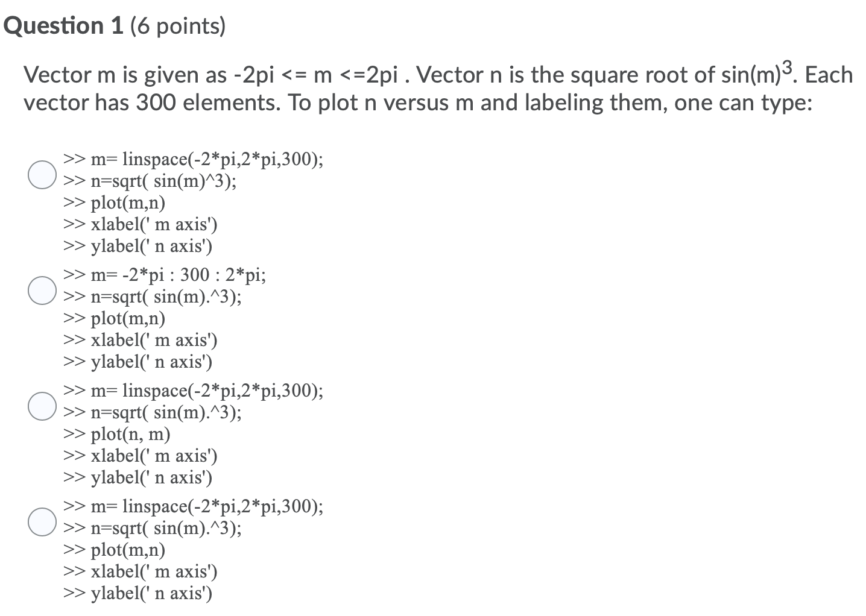
Task: Click the line 'n=sqrt( sin(m)^3);' in first option
Action: pos(151,181)
